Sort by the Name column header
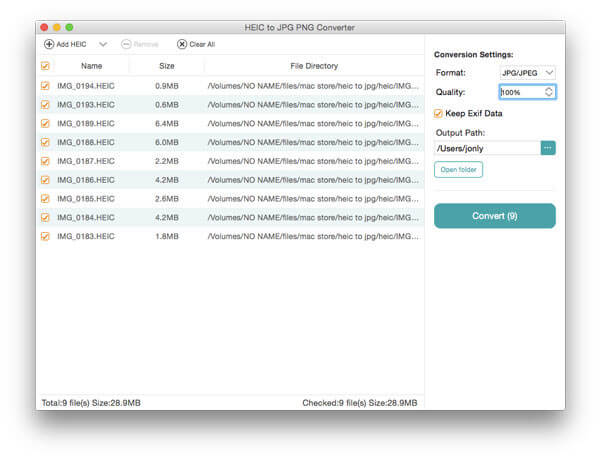The image size is (600, 460). (x=91, y=66)
